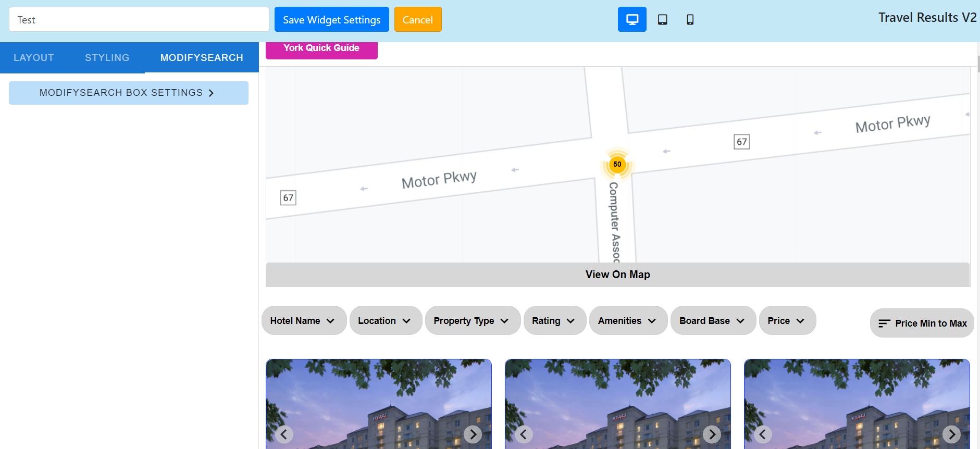The height and width of the screenshot is (449, 980).
Task: Open the Price Min to Max sort
Action: click(922, 323)
